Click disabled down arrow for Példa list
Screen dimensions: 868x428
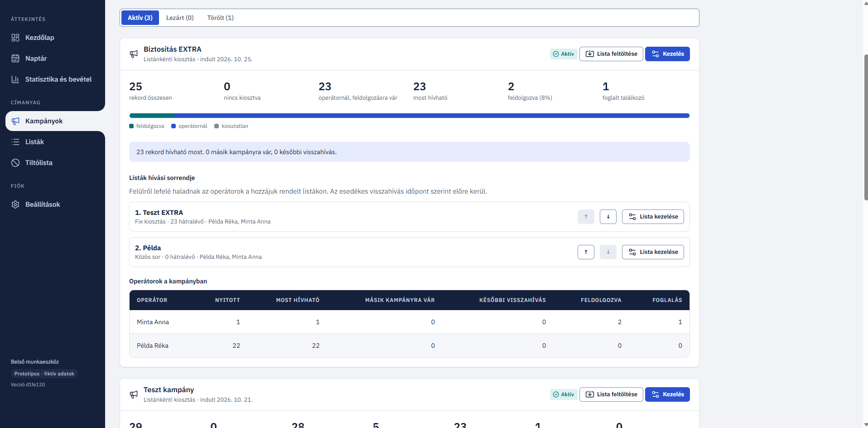608,252
